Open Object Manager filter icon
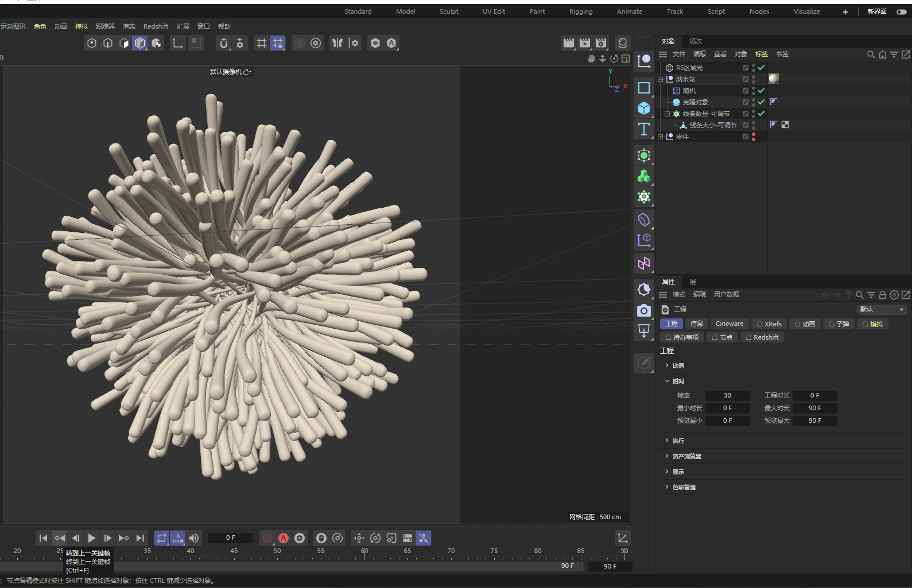 tap(894, 54)
